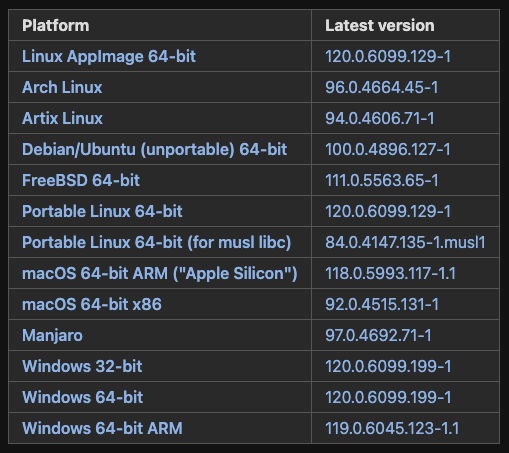Open the Windows 64-bit ARM link
This screenshot has width=509, height=453.
(102, 428)
